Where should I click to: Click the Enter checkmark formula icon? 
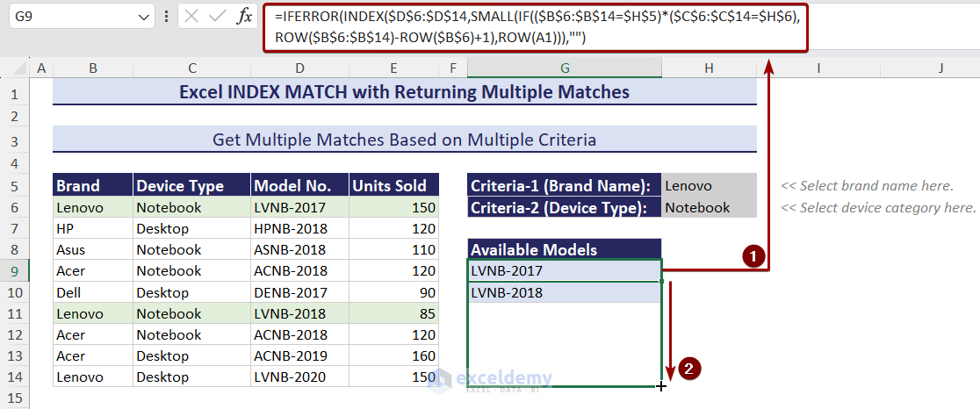[217, 18]
